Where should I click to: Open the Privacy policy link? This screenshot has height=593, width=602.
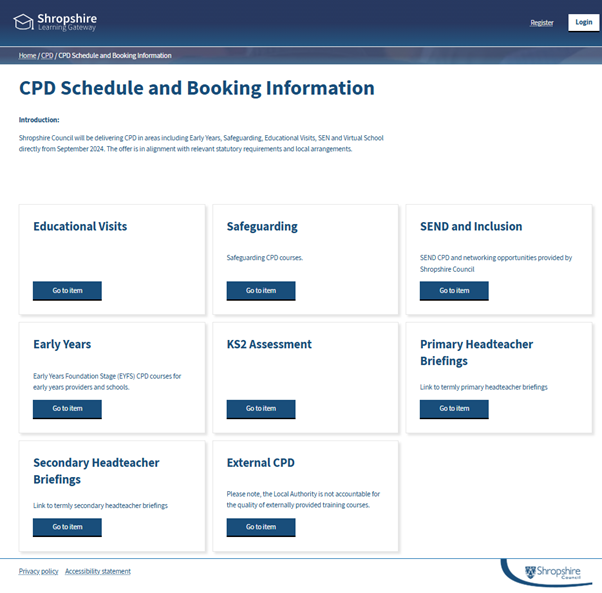point(38,571)
